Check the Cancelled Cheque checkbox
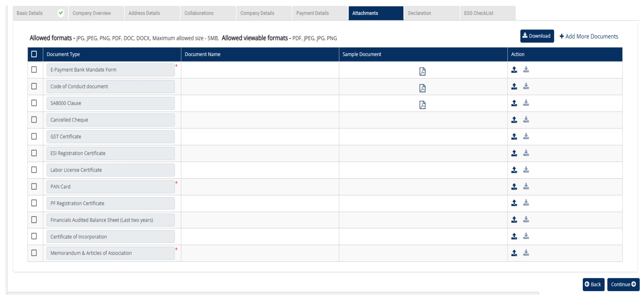 (x=34, y=120)
